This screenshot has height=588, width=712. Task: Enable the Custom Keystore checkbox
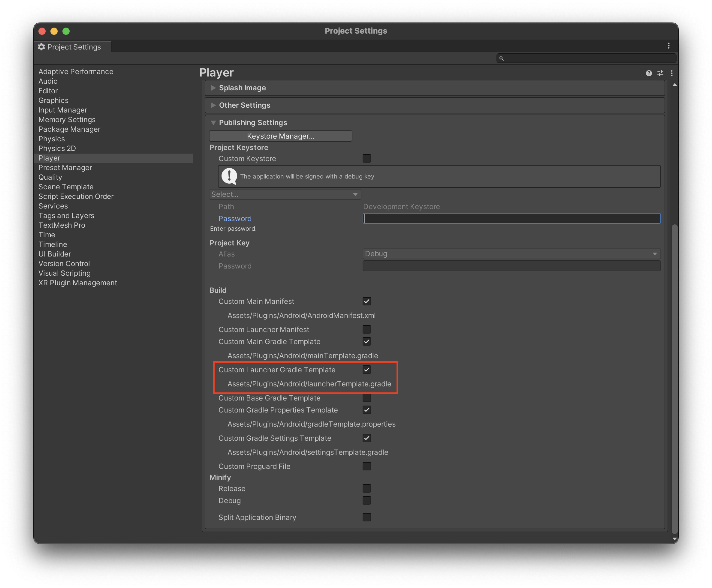point(367,158)
